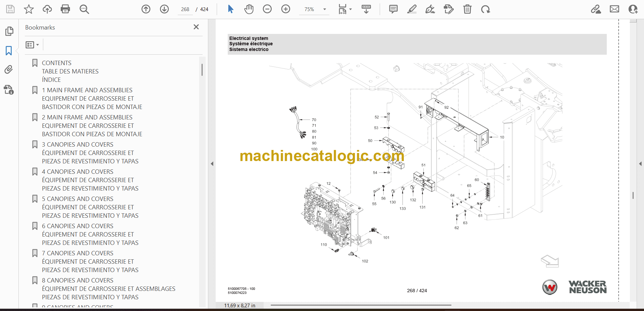Toggle the page thumbnails panel

pos(9,31)
